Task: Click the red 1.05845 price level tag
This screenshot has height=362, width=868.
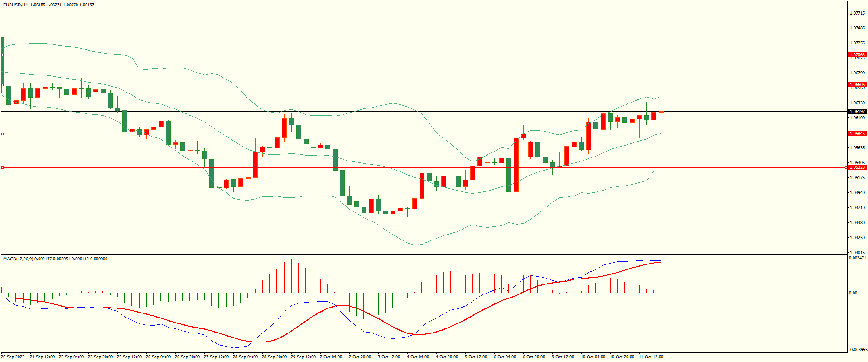Action: [x=857, y=134]
